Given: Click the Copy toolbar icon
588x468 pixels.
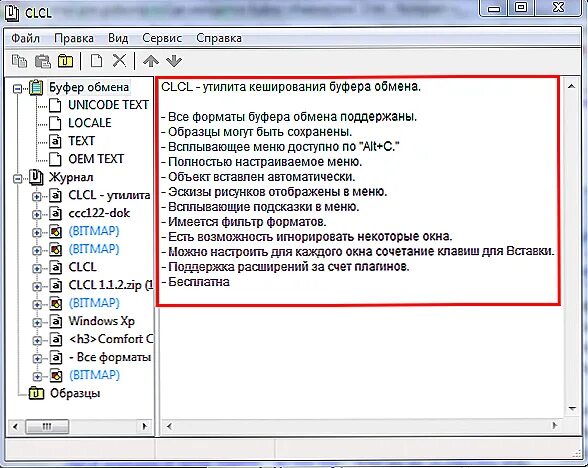Looking at the screenshot, I should click(20, 61).
